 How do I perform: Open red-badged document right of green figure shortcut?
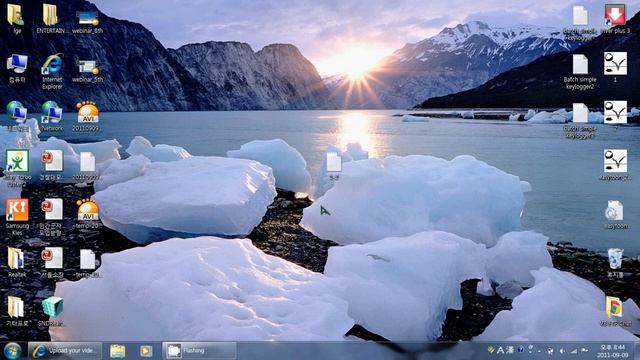52,161
